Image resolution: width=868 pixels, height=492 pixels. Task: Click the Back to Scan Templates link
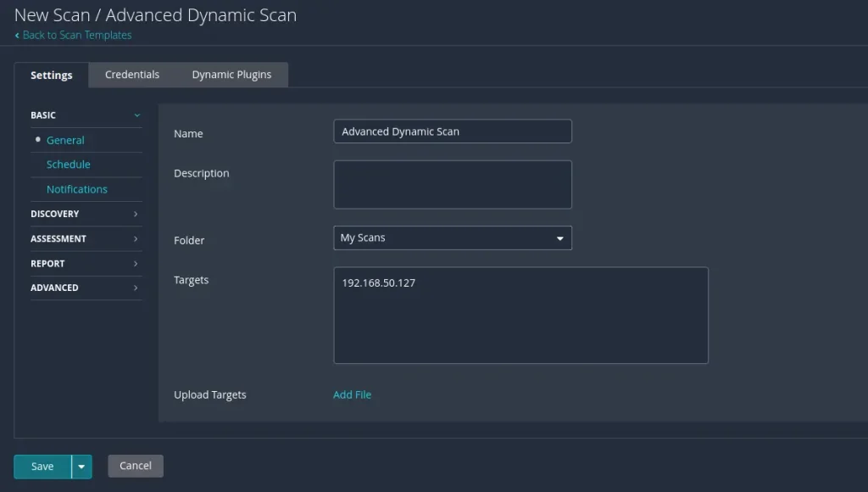point(76,35)
